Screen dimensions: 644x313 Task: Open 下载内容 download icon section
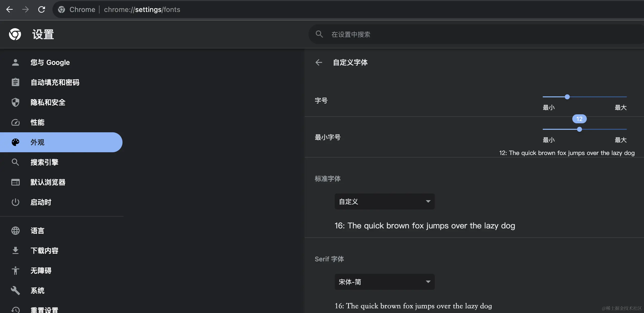tap(15, 251)
